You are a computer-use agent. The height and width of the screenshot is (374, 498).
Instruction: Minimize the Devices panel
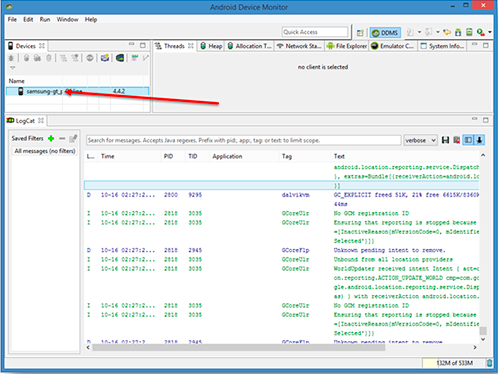pyautogui.click(x=132, y=44)
